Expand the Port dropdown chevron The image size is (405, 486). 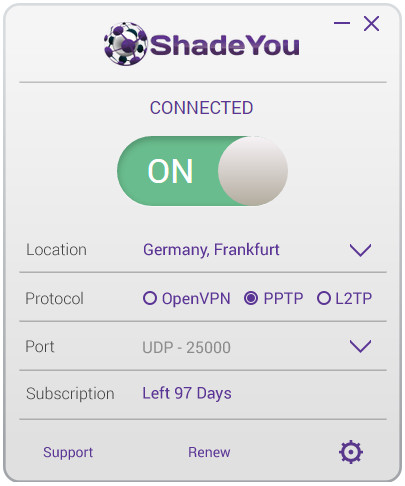coord(360,346)
